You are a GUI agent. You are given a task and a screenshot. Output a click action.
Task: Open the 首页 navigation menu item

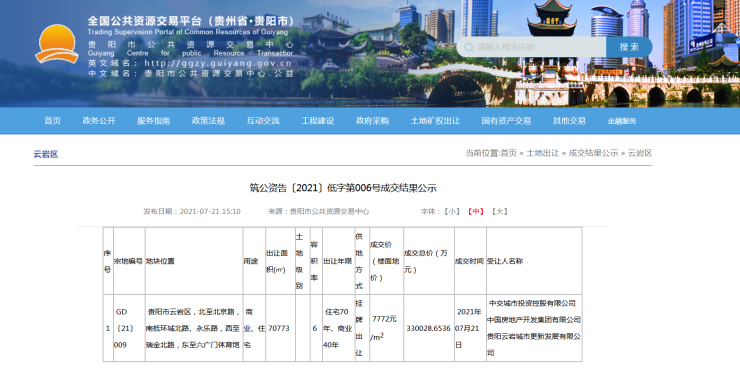(52, 121)
